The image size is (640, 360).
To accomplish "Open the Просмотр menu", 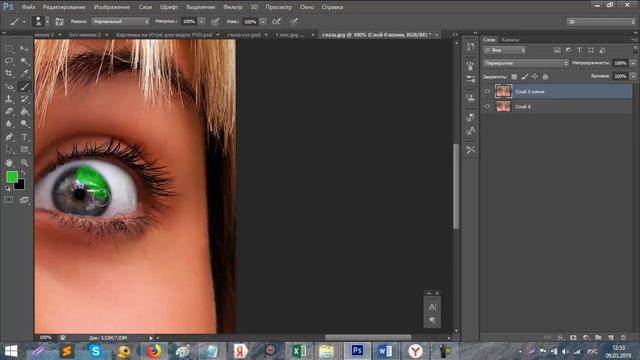I will [279, 7].
